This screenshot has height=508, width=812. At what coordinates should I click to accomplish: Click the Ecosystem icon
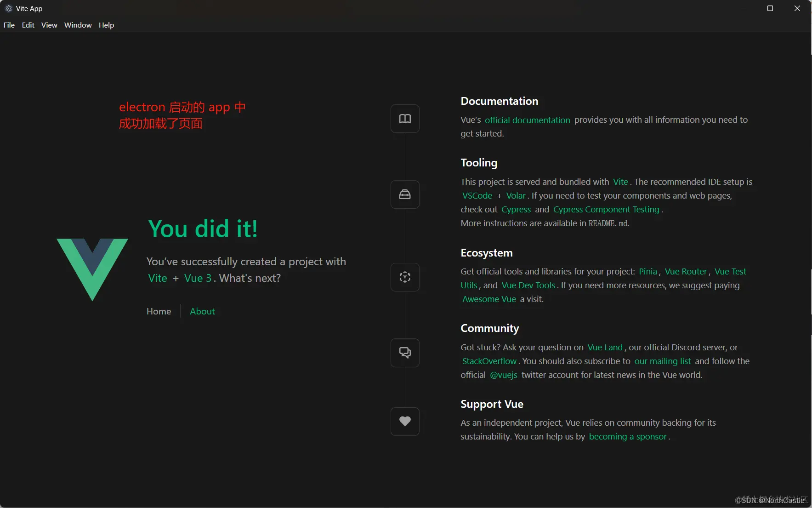coord(405,277)
